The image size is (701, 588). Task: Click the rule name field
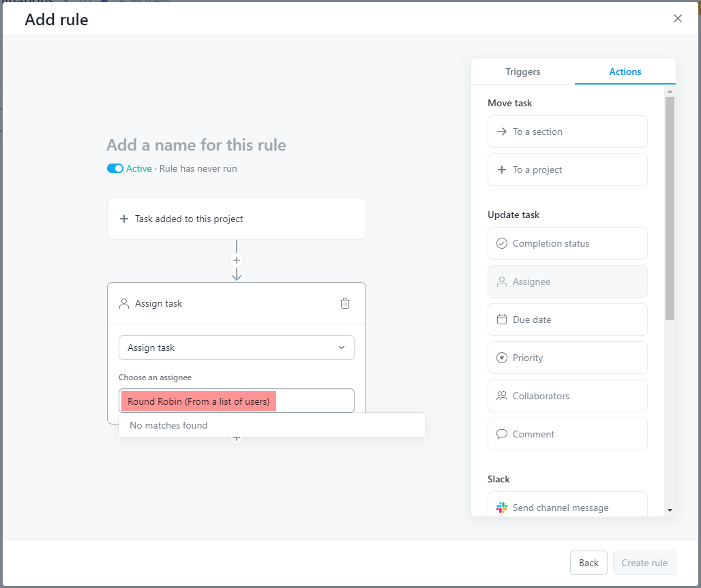196,145
